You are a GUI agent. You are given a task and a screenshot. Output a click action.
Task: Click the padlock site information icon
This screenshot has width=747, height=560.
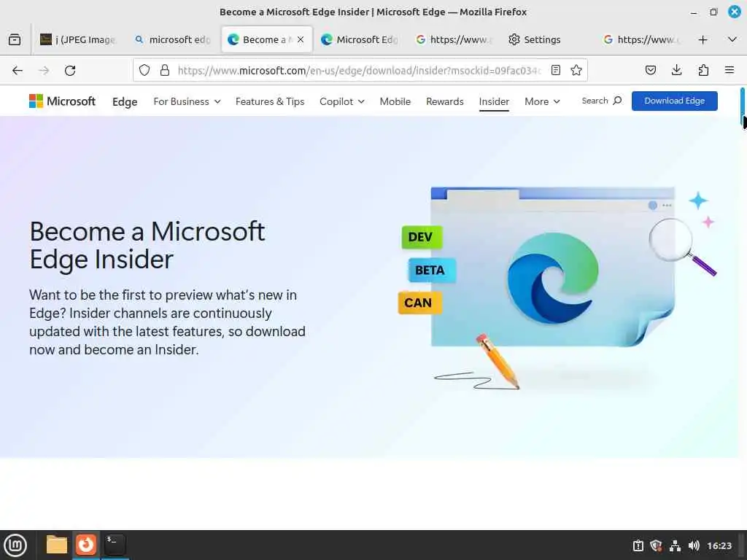(x=165, y=71)
